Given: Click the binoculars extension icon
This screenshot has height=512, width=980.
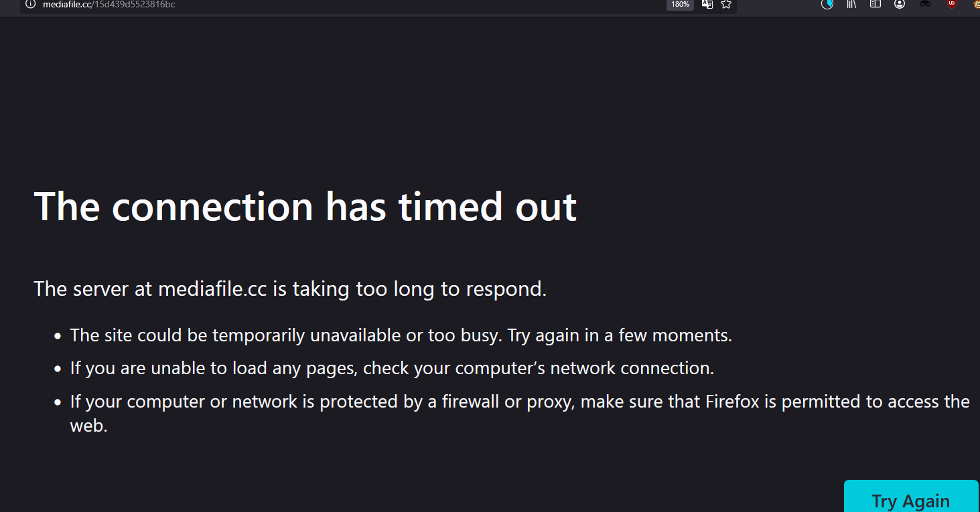Looking at the screenshot, I should (925, 4).
